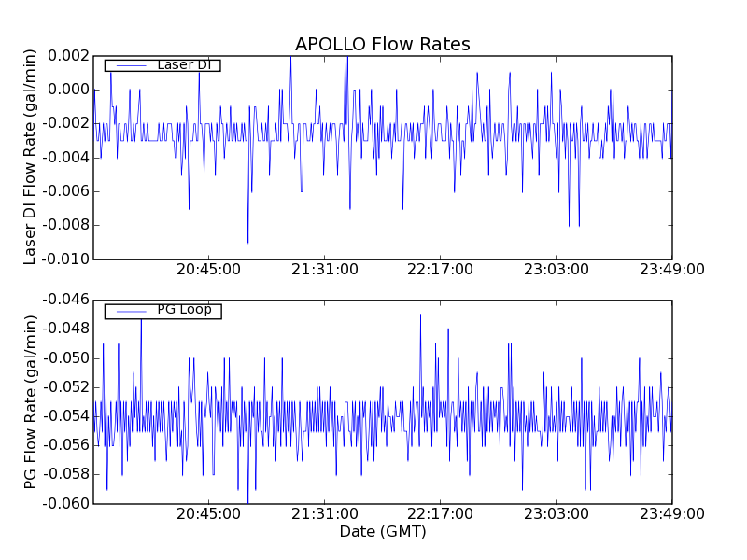Select the "Date (GMT)" x-axis label
Viewport: 747px width, 560px height.
(383, 531)
